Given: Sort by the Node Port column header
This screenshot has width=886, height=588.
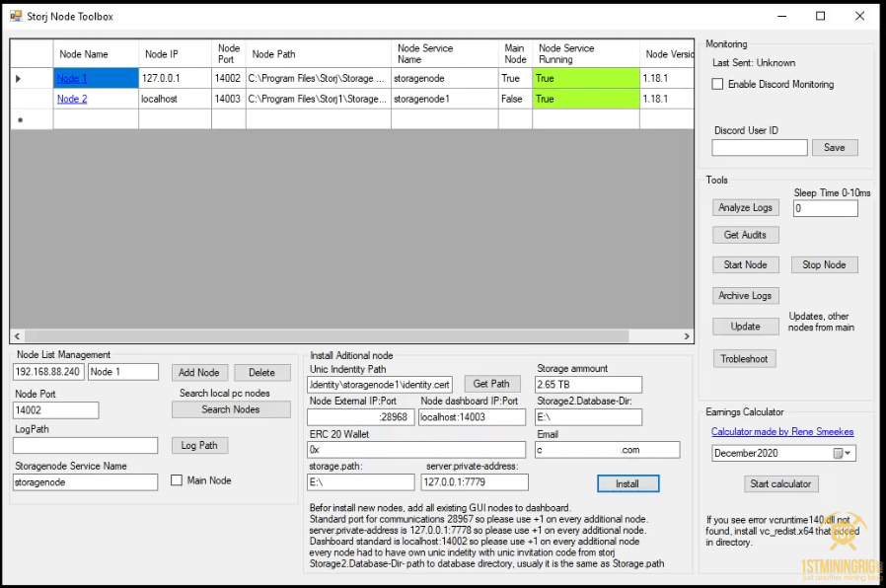Looking at the screenshot, I should (229, 54).
